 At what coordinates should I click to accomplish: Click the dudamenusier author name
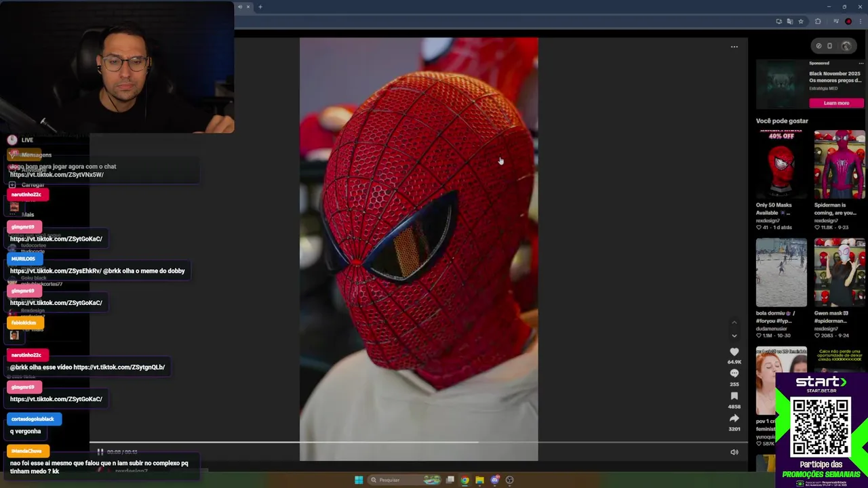click(773, 328)
